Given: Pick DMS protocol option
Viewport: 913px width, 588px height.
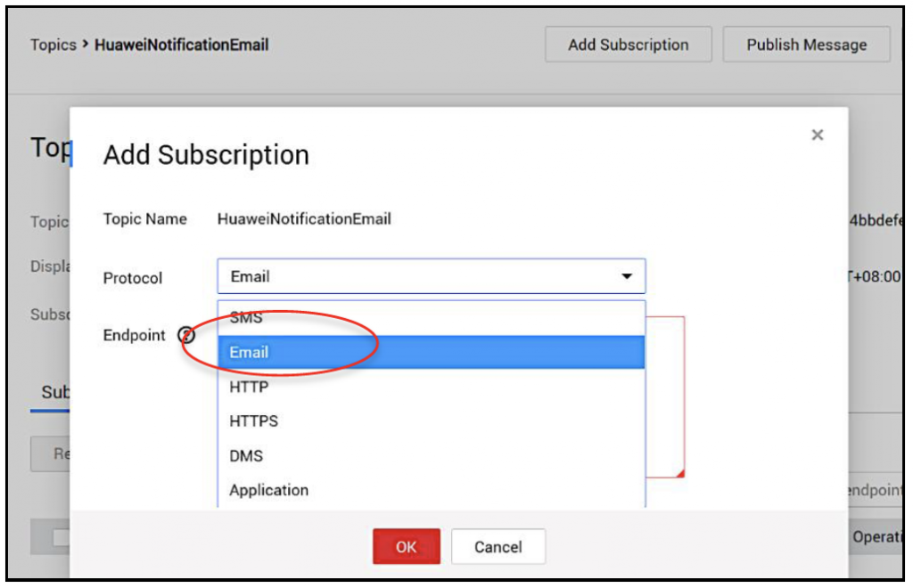Looking at the screenshot, I should pyautogui.click(x=432, y=455).
